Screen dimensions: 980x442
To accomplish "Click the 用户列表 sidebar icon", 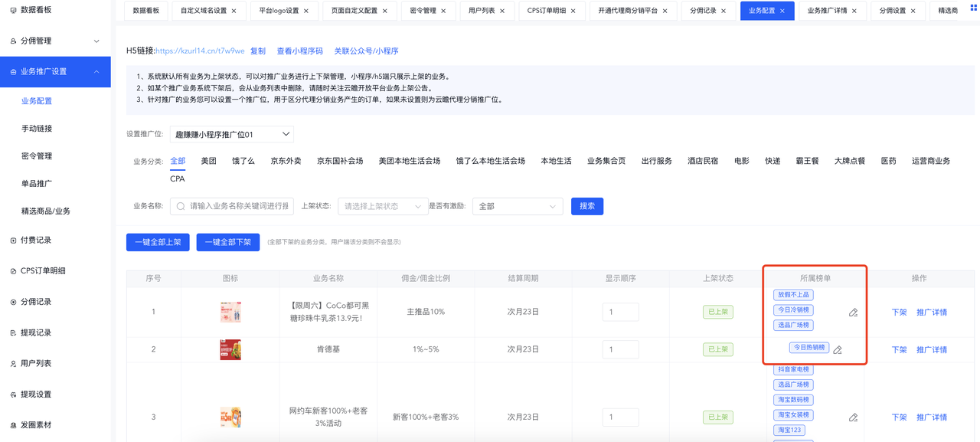I will (13, 364).
